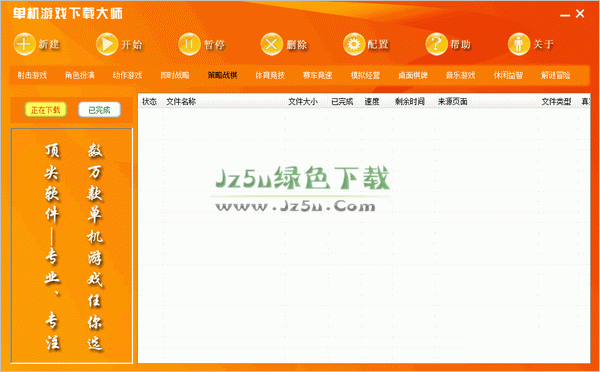Viewport: 600px width, 372px height.
Task: Select the 策略战棋 category tab
Action: (x=222, y=75)
